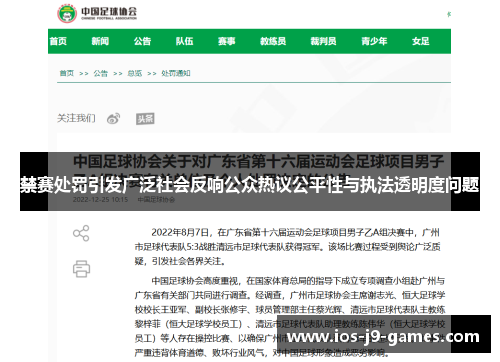Open the 公告 navigation menu item
Image resolution: width=500 pixels, height=362 pixels.
click(142, 41)
